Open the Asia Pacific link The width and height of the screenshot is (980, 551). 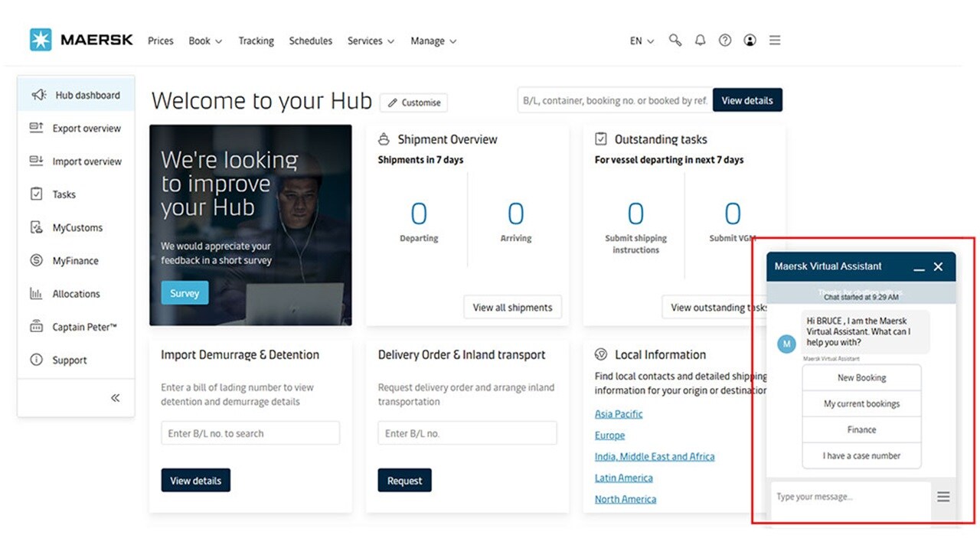[x=619, y=414]
